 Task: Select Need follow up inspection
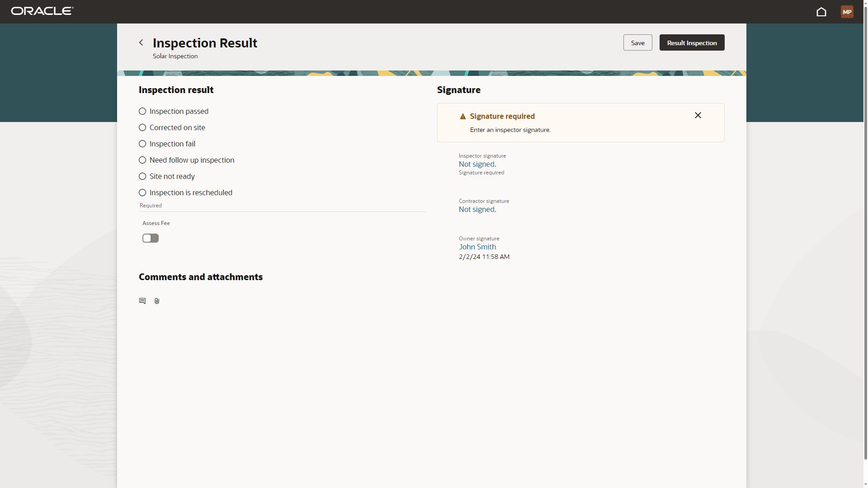(142, 160)
